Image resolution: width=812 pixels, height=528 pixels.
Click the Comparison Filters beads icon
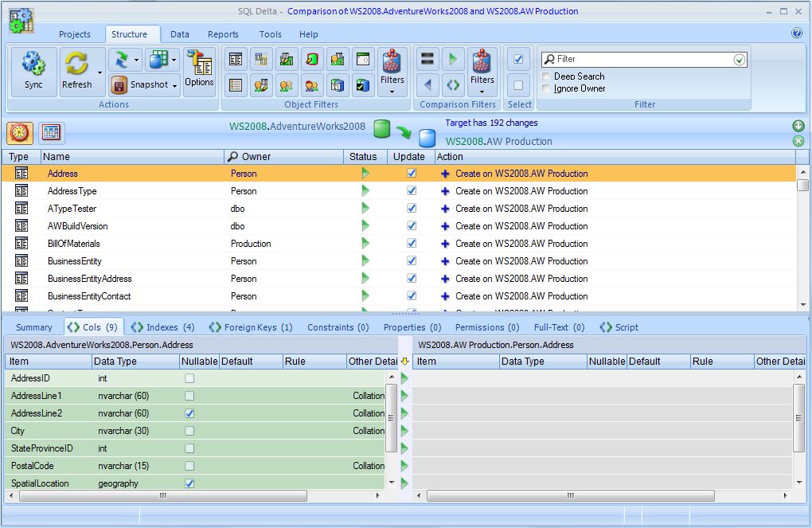482,61
